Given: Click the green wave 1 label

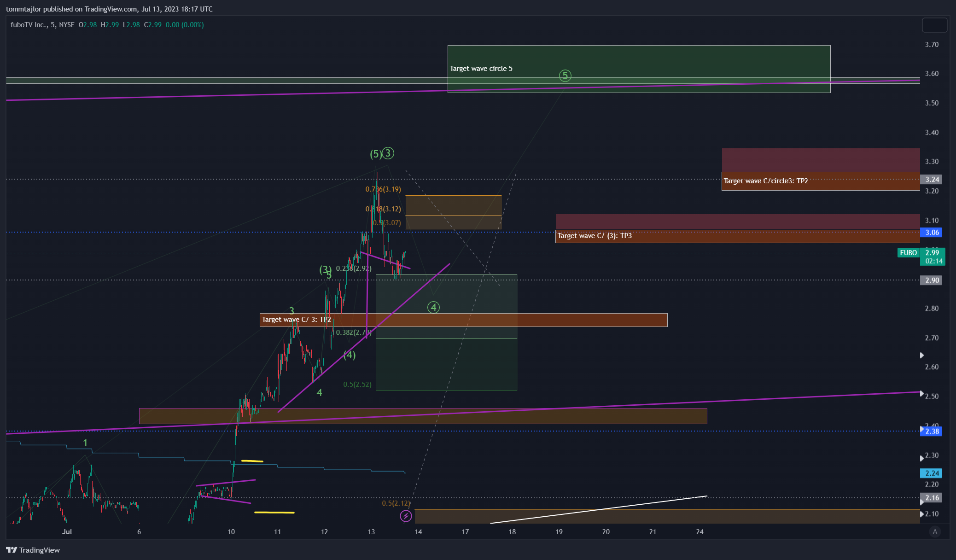Looking at the screenshot, I should click(85, 443).
